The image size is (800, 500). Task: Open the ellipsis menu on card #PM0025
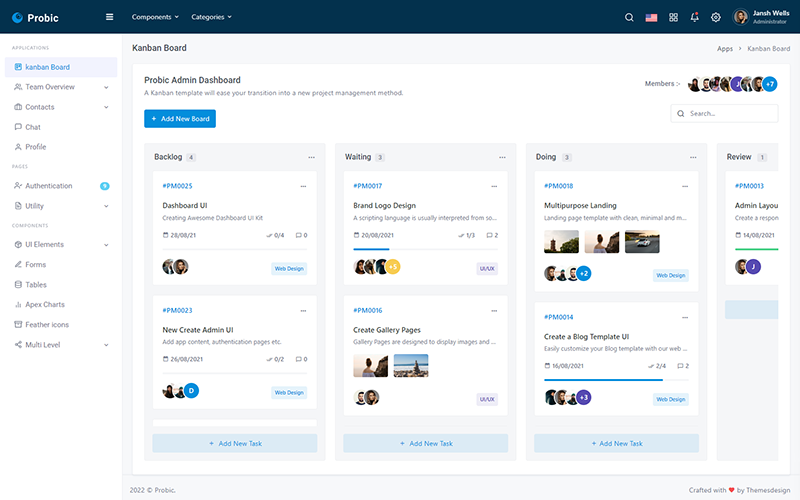pyautogui.click(x=303, y=186)
